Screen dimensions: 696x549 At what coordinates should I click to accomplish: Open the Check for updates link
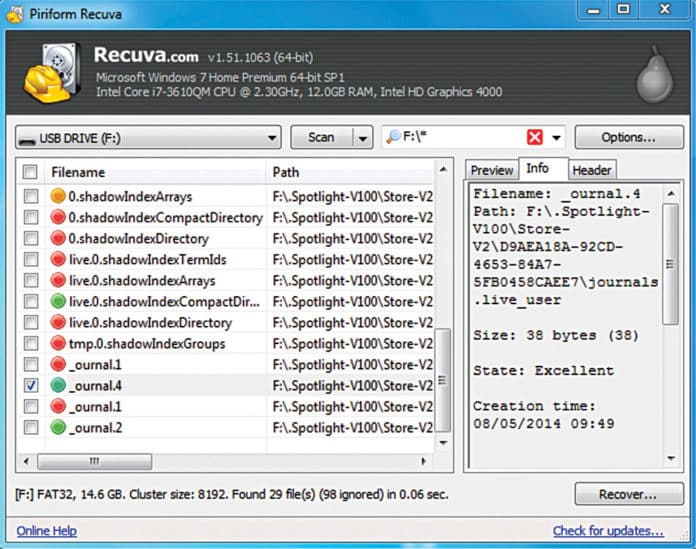[x=607, y=531]
